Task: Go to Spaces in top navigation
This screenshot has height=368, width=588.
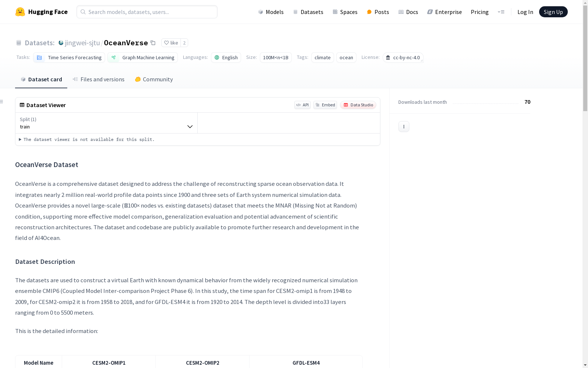Action: click(345, 12)
